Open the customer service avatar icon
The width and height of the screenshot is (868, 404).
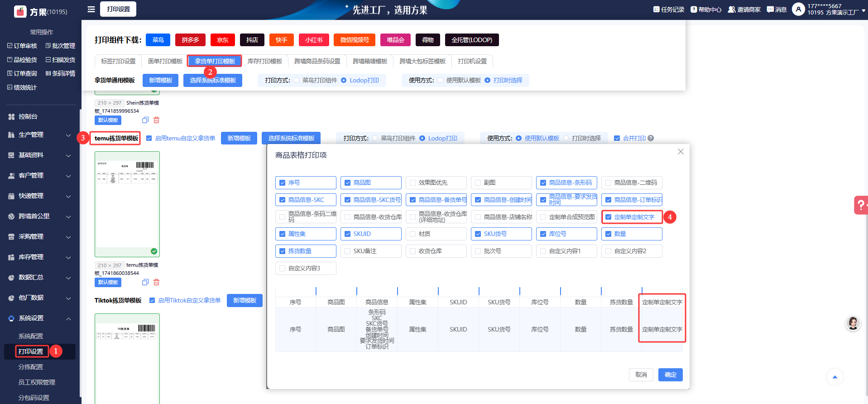tap(853, 323)
